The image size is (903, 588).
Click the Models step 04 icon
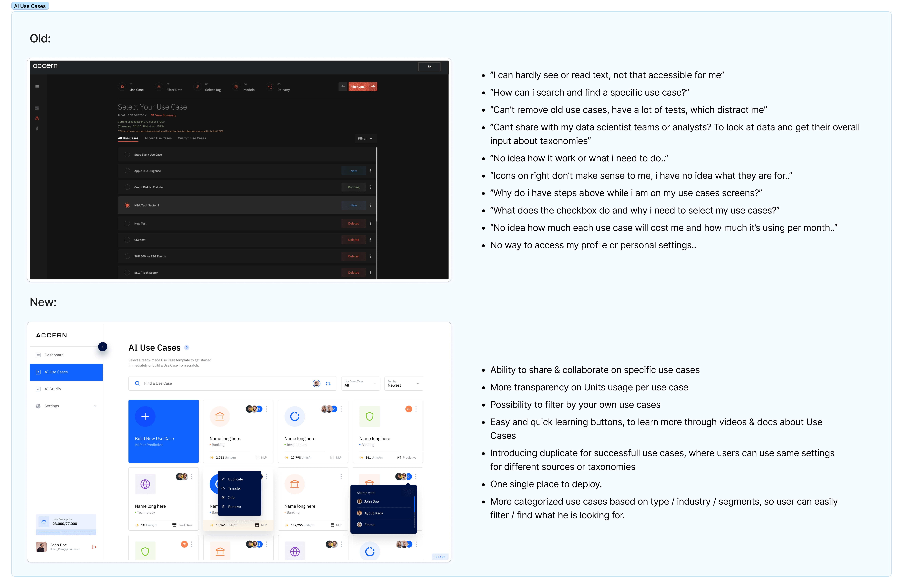pyautogui.click(x=236, y=87)
